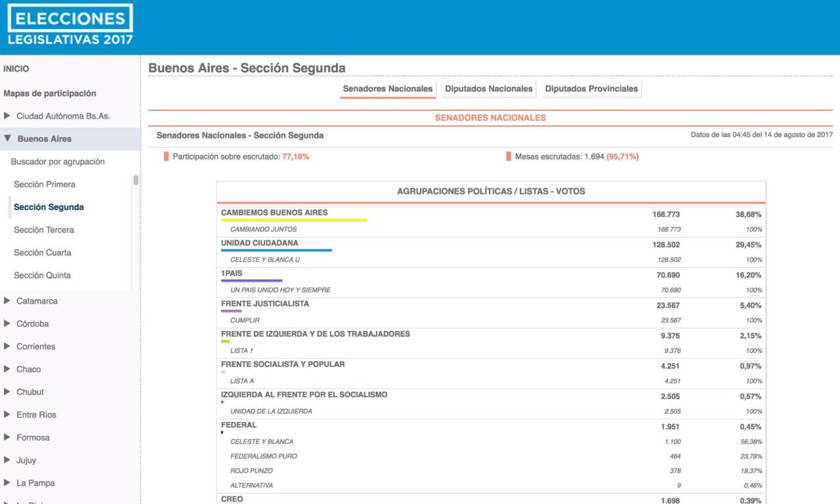Viewport: 840px width, 504px height.
Task: Open Buscador por agrupación
Action: coord(58,162)
